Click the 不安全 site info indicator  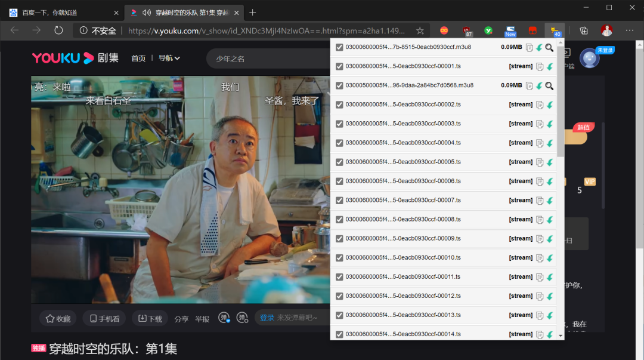click(x=98, y=31)
